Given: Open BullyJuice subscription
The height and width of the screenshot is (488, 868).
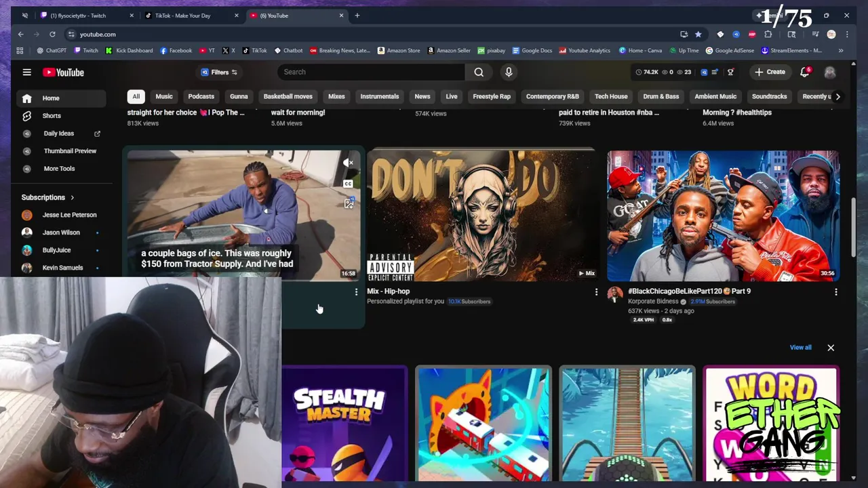Looking at the screenshot, I should (61, 250).
